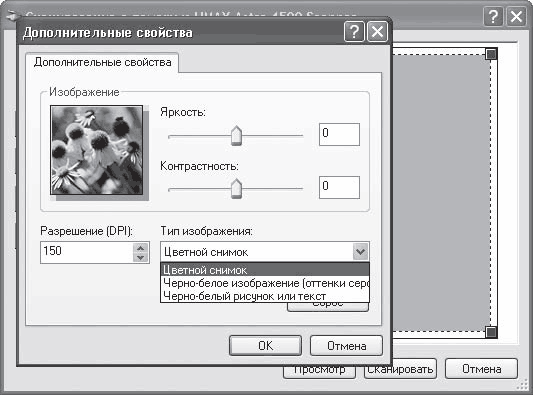Click the Яркость value input field
Image resolution: width=533 pixels, height=395 pixels.
[339, 134]
